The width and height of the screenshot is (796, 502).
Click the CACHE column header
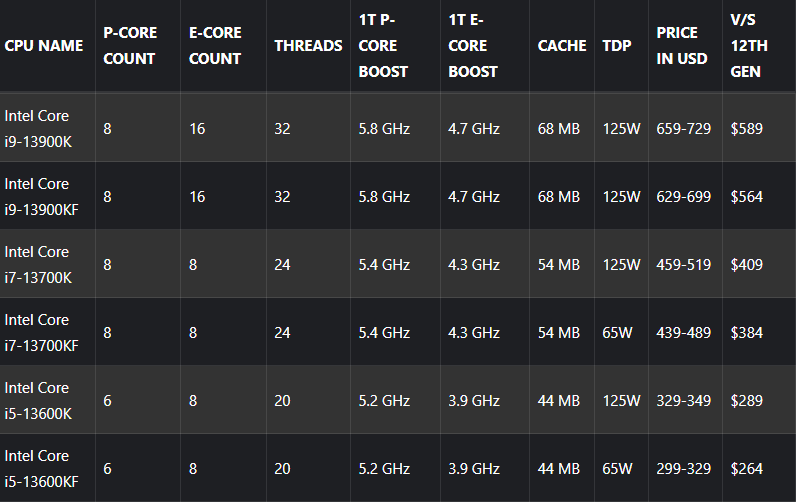coord(562,46)
